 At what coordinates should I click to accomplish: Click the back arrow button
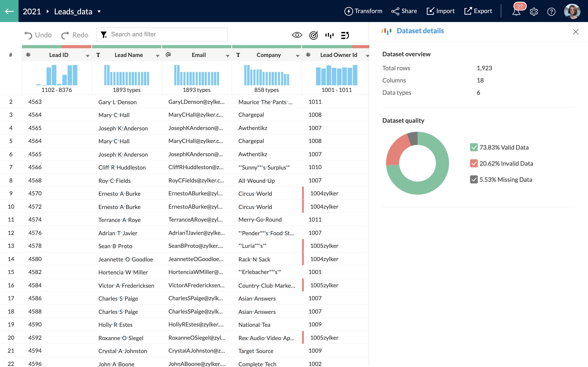(x=9, y=11)
